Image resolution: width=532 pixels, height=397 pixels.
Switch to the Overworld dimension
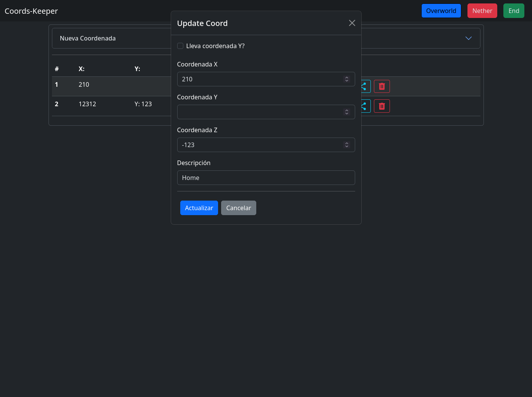pyautogui.click(x=441, y=11)
